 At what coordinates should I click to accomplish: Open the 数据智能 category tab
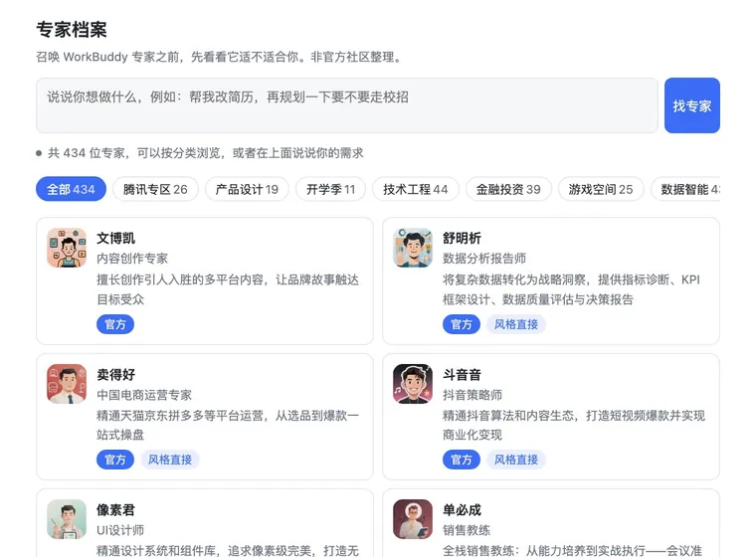pos(685,189)
